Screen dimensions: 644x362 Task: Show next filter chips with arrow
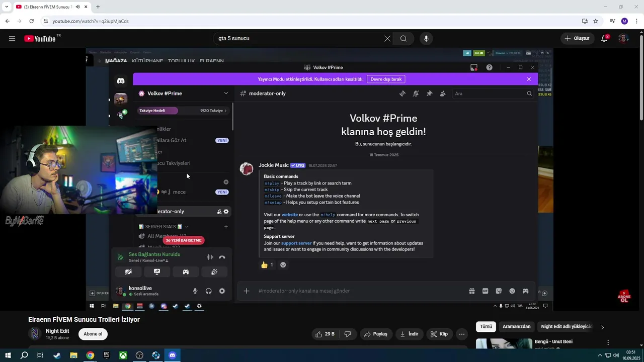tap(602, 327)
